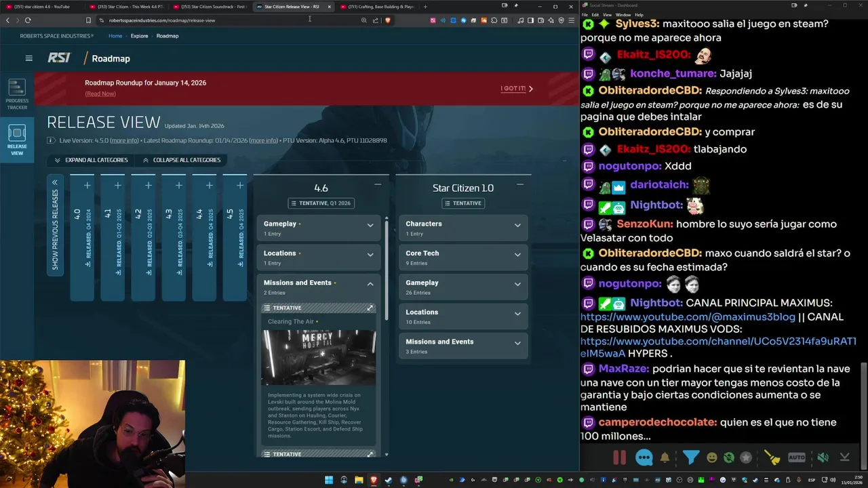This screenshot has height=488, width=868.
Task: Collapse the Star Citizen 1.0 column
Action: [x=520, y=184]
